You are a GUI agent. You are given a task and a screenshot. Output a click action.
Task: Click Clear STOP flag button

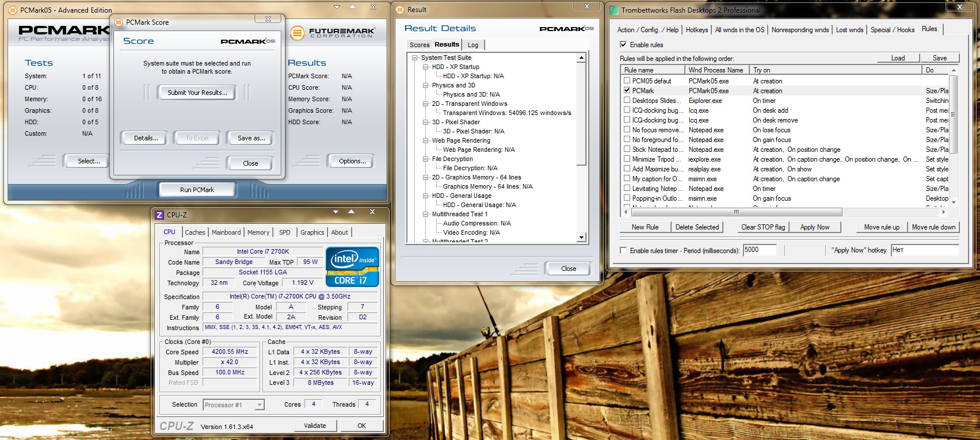tap(763, 227)
